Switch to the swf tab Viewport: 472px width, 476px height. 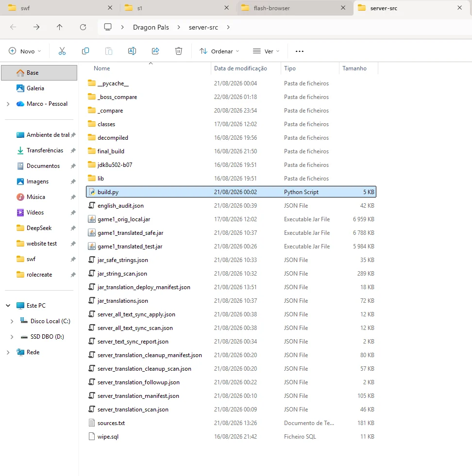(x=60, y=8)
